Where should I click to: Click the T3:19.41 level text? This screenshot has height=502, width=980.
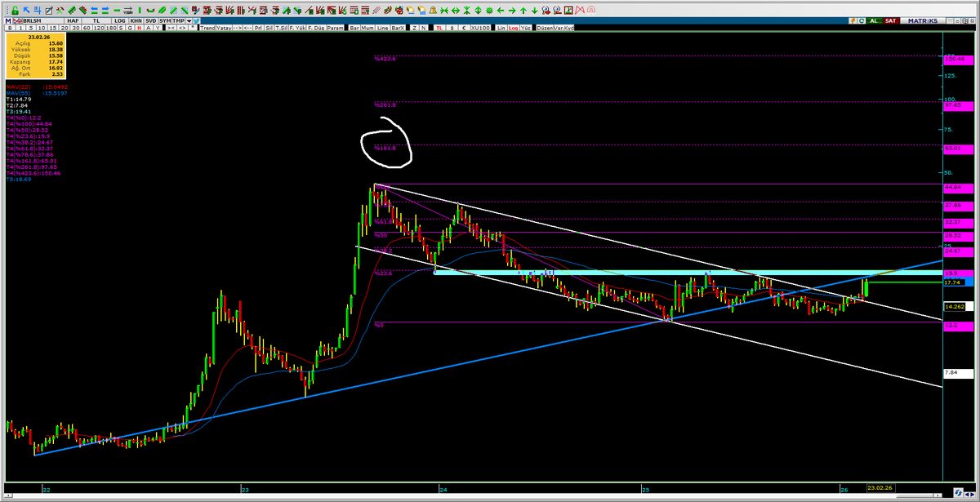click(17, 111)
